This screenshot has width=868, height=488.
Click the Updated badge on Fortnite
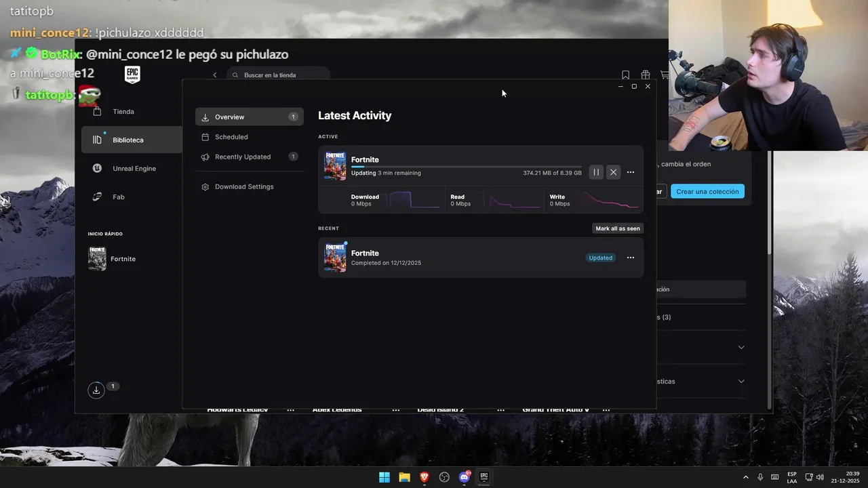600,258
